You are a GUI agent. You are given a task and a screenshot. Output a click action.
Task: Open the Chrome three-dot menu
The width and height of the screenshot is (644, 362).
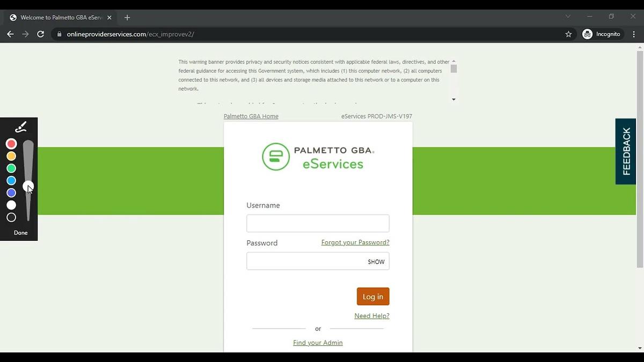click(x=633, y=34)
